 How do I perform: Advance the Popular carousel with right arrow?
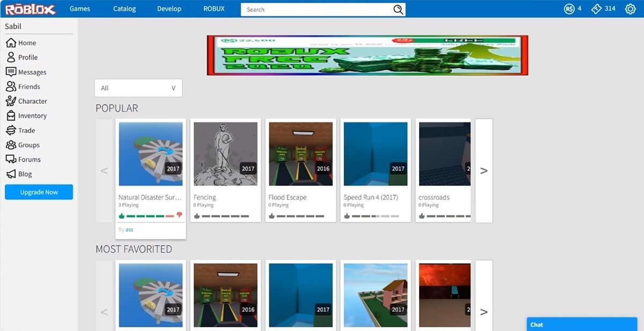click(484, 170)
